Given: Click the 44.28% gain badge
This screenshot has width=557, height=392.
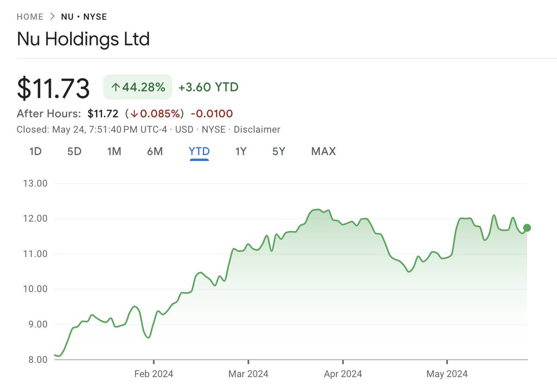Looking at the screenshot, I should point(138,87).
